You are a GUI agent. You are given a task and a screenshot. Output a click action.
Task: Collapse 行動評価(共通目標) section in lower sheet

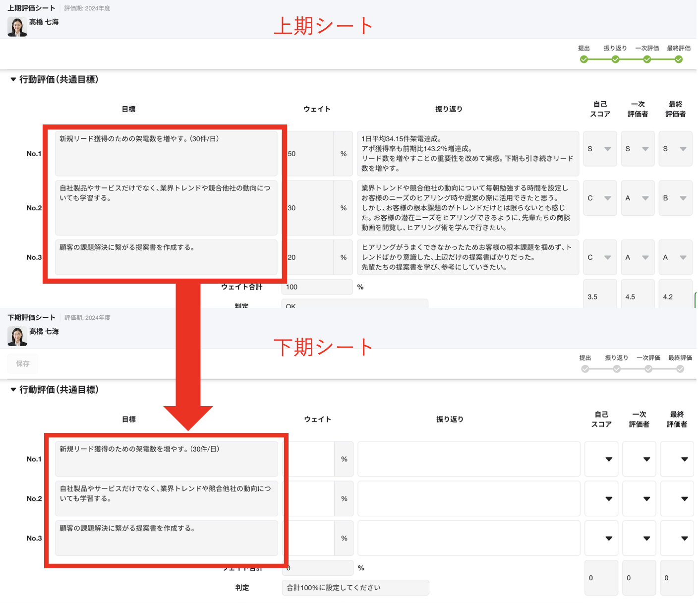(13, 390)
